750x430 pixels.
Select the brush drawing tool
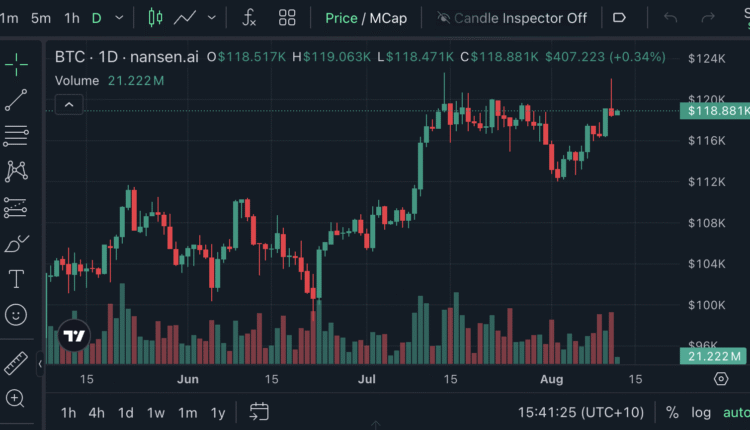click(x=16, y=243)
